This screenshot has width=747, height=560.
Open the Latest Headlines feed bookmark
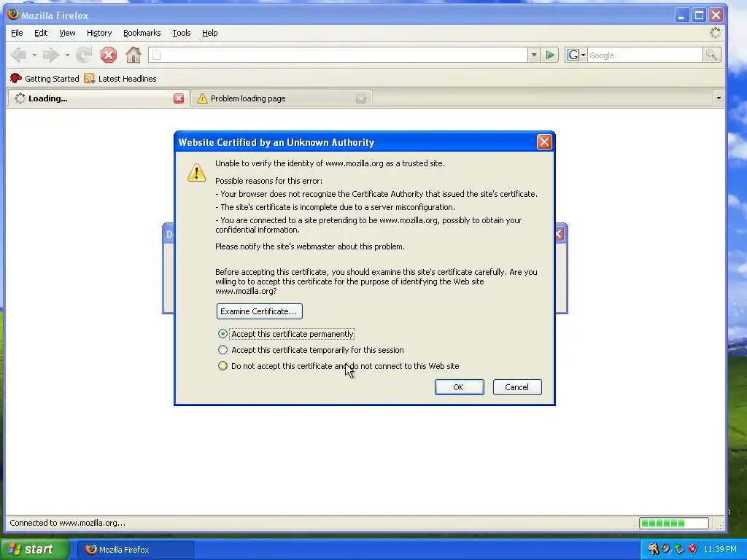tap(120, 79)
